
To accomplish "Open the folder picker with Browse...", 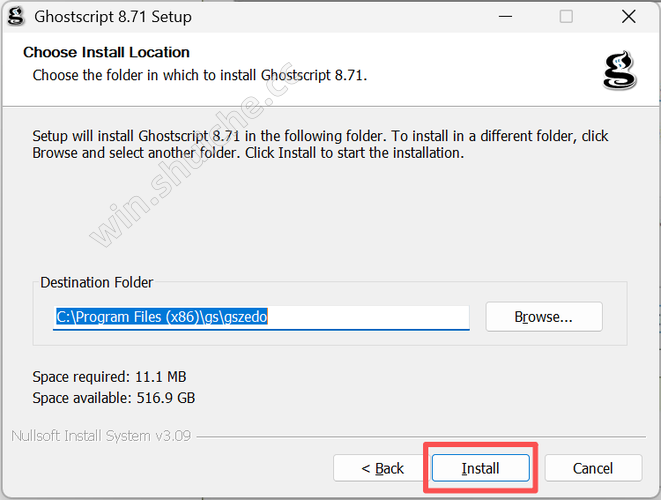I will 544,317.
